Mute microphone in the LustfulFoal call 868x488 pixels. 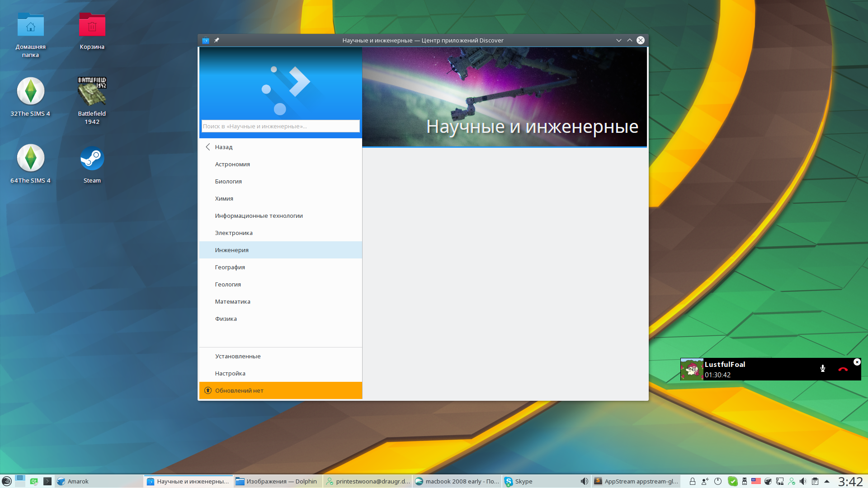823,369
